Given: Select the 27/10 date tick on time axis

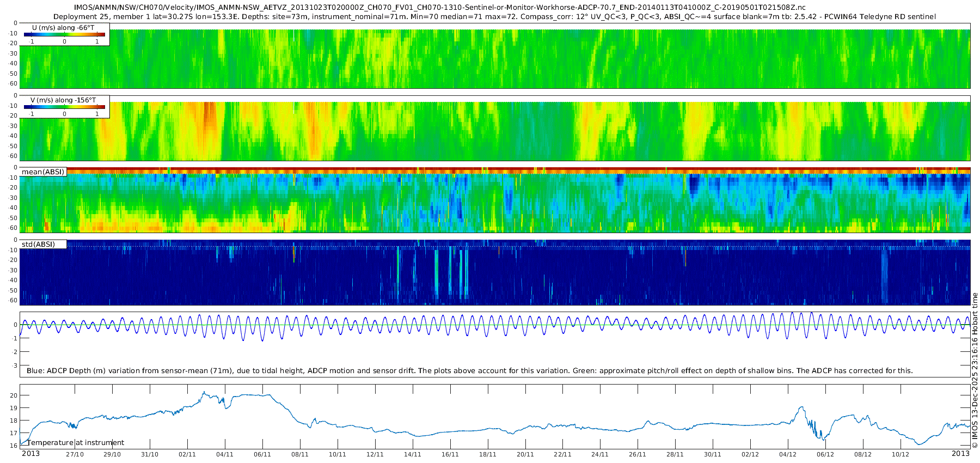Looking at the screenshot, I should pyautogui.click(x=75, y=454).
